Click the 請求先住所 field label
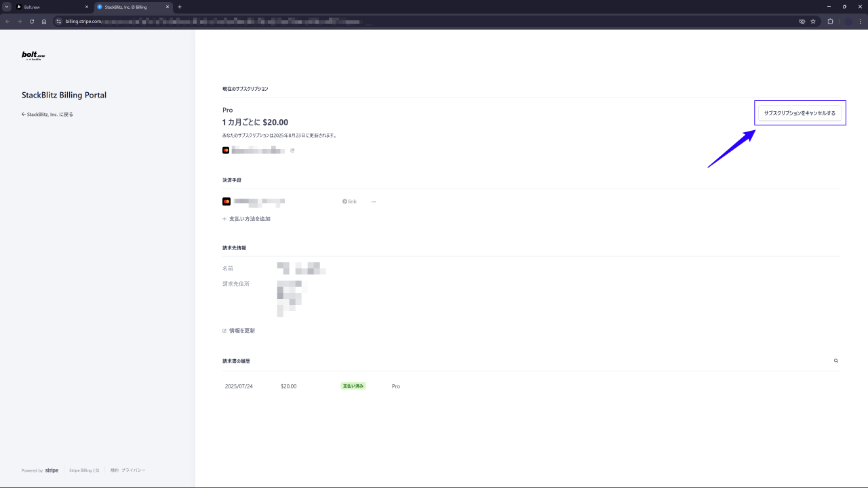The height and width of the screenshot is (488, 868). pyautogui.click(x=236, y=284)
